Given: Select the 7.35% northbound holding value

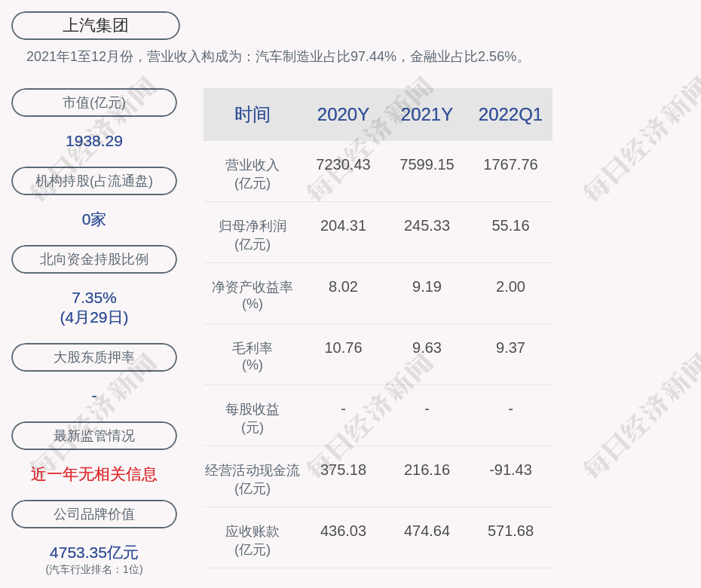Looking at the screenshot, I should coord(94,297).
